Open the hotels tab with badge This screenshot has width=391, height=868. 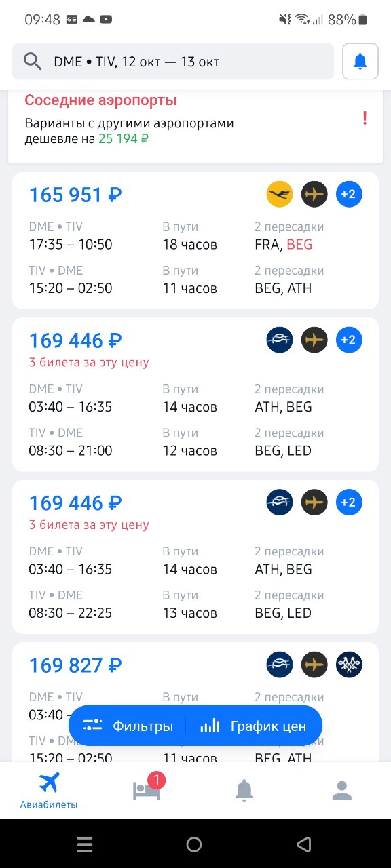tap(147, 790)
